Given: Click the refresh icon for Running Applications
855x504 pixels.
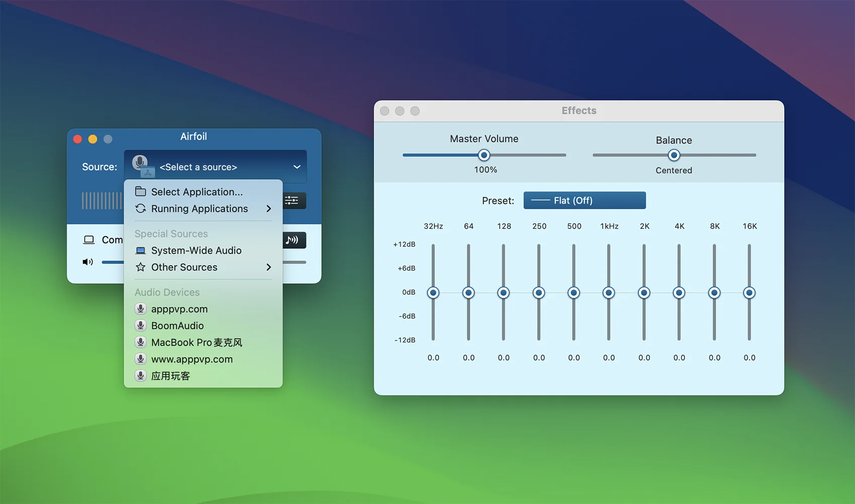Looking at the screenshot, I should point(141,209).
